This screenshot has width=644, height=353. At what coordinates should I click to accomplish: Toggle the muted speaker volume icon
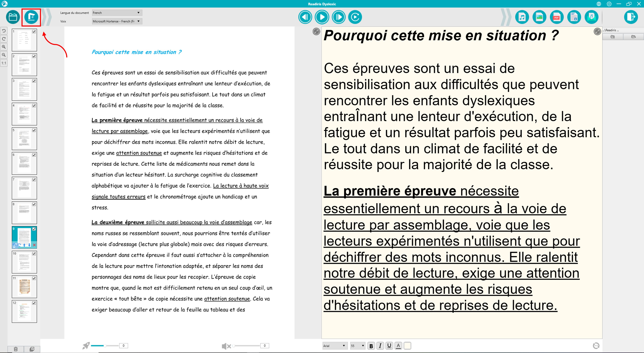click(x=226, y=346)
